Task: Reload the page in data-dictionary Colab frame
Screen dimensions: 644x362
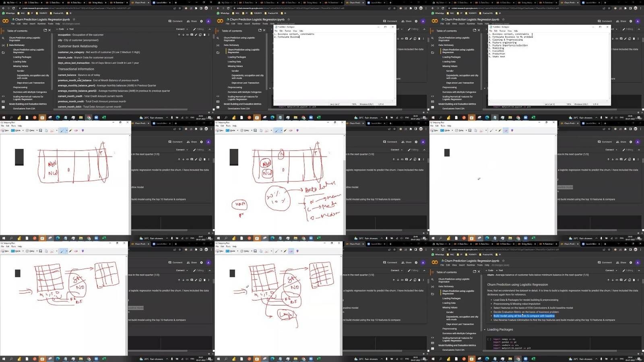Action: [13, 8]
